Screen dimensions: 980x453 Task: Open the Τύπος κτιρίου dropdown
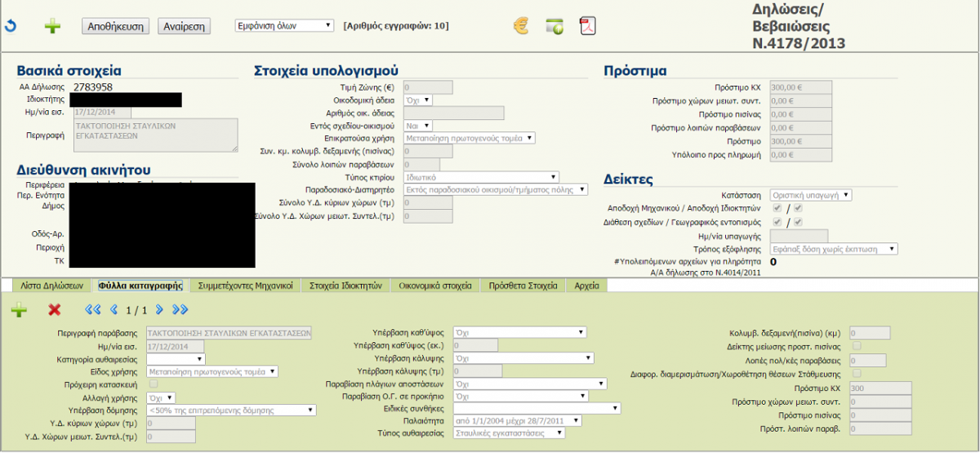click(x=482, y=176)
